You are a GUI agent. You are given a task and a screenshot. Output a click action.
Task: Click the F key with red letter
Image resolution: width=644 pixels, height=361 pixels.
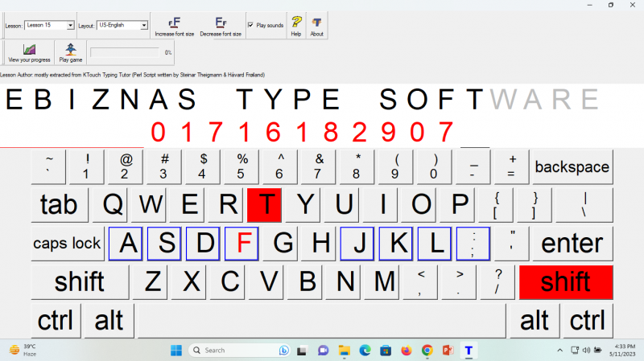[x=242, y=244]
